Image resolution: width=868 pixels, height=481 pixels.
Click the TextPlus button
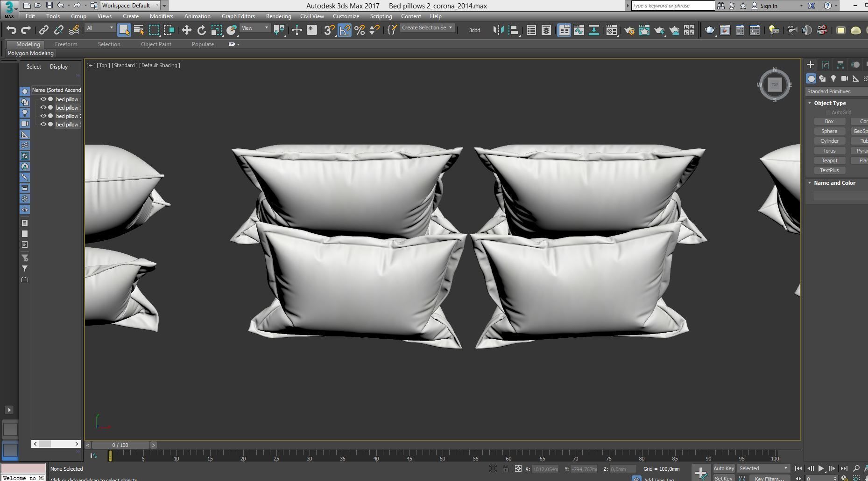tap(829, 170)
